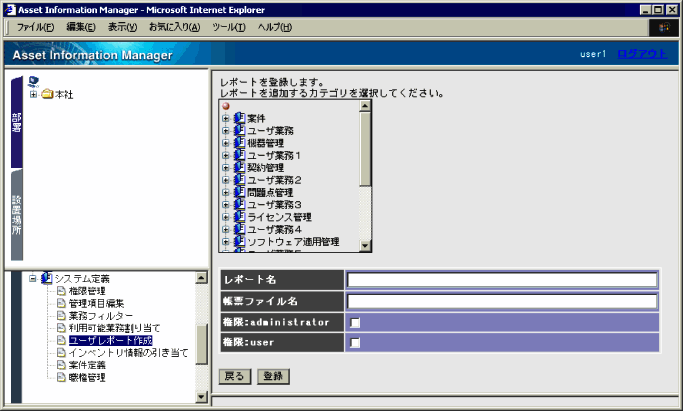
Task: Click the 戻る button
Action: pos(235,376)
